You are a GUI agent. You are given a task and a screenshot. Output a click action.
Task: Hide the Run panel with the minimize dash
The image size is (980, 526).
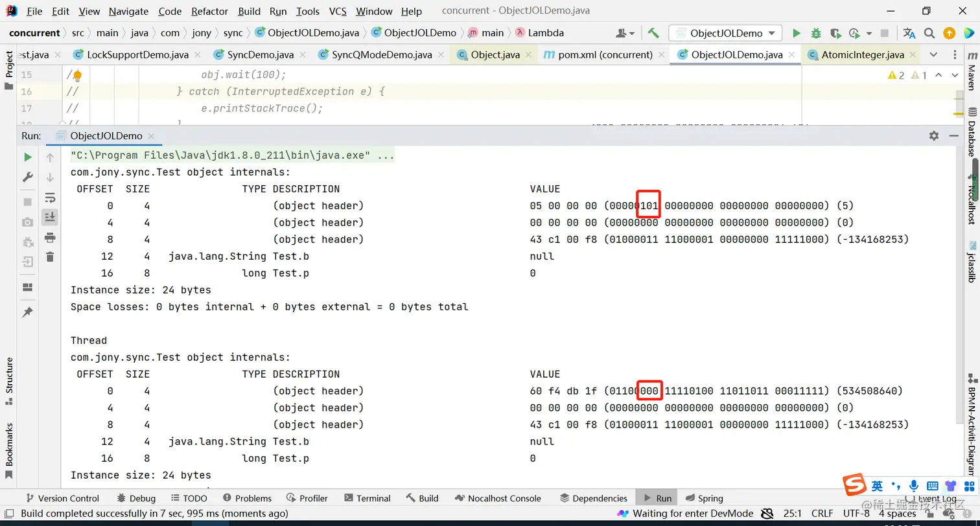coord(953,135)
